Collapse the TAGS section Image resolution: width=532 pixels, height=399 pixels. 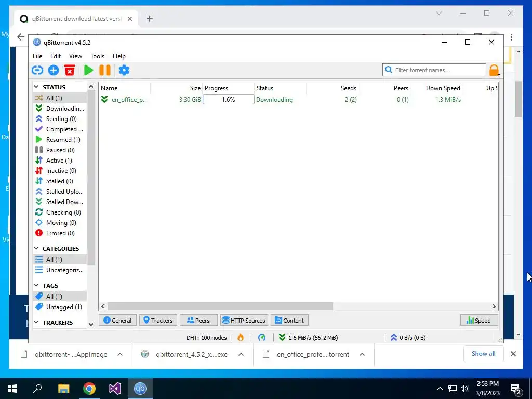[x=36, y=286]
